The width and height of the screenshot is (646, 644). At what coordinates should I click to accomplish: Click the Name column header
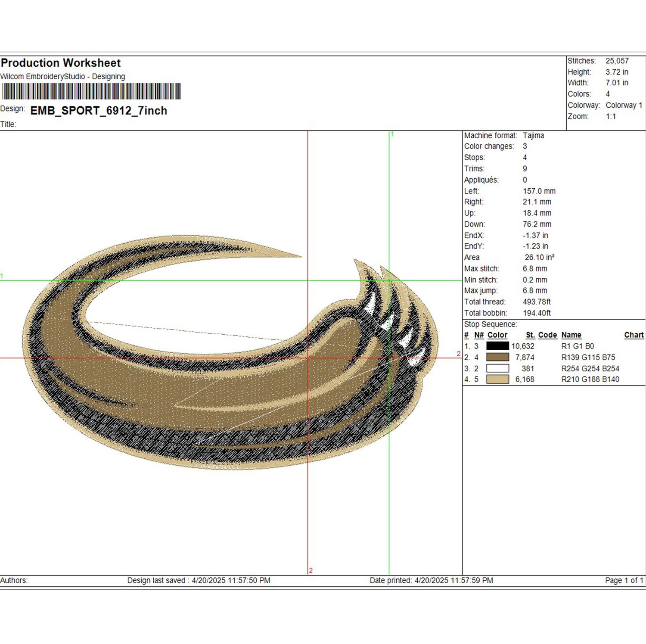[571, 335]
